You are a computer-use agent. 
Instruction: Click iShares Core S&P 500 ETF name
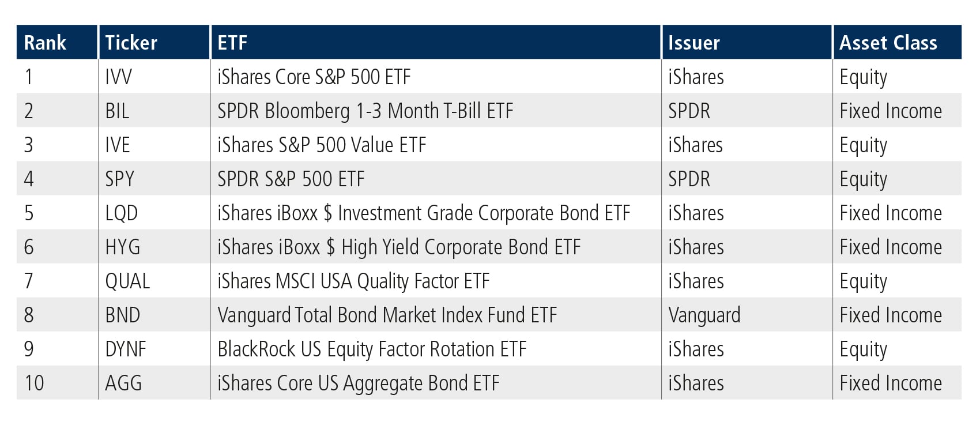pos(314,77)
